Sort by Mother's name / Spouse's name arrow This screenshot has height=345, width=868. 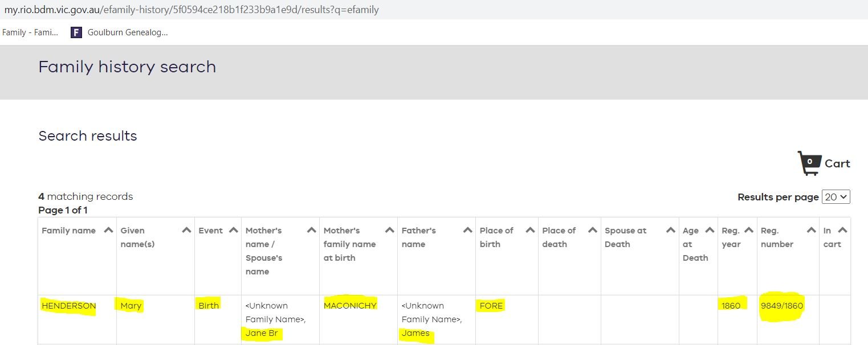pos(311,231)
